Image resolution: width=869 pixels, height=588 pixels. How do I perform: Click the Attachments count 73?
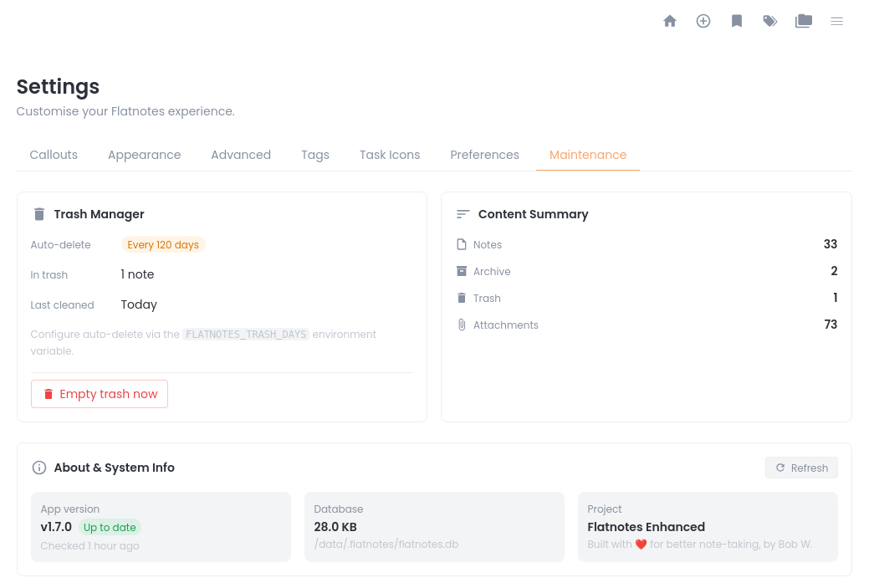click(831, 325)
